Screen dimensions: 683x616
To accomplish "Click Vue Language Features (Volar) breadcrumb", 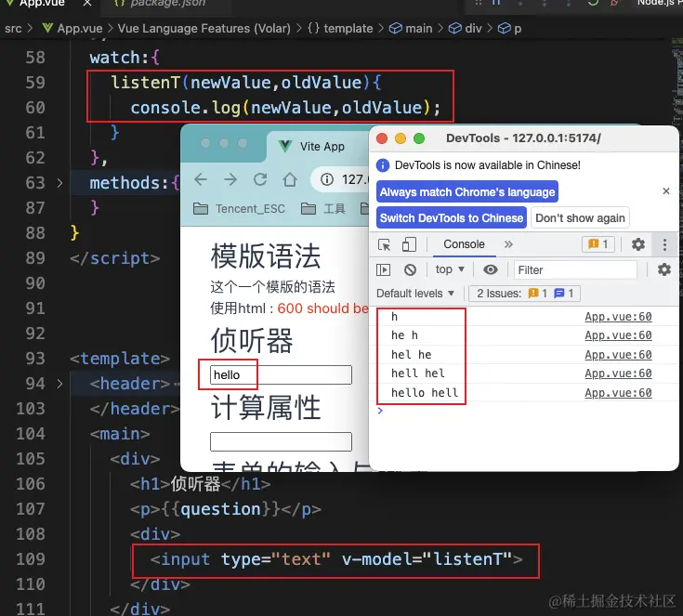I will tap(204, 29).
